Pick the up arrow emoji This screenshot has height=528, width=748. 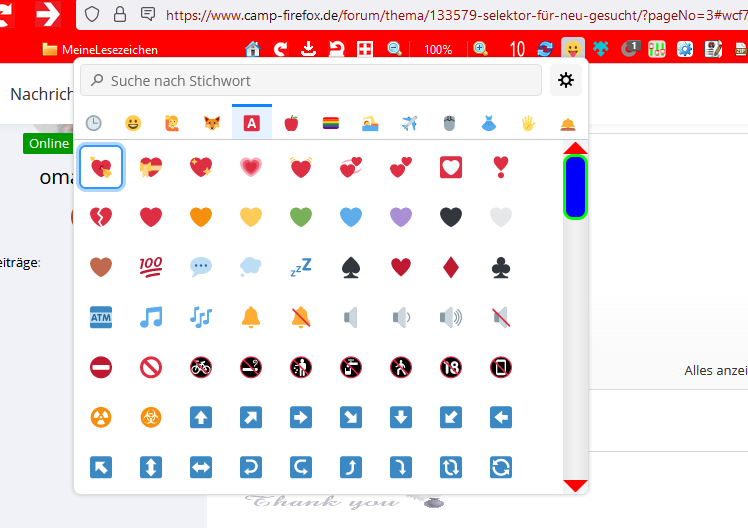[x=201, y=417]
